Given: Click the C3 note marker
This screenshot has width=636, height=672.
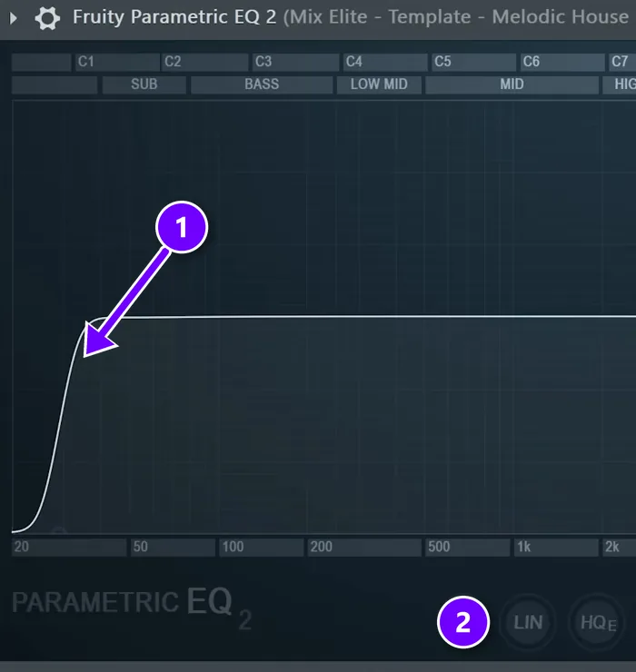Looking at the screenshot, I should coord(295,62).
